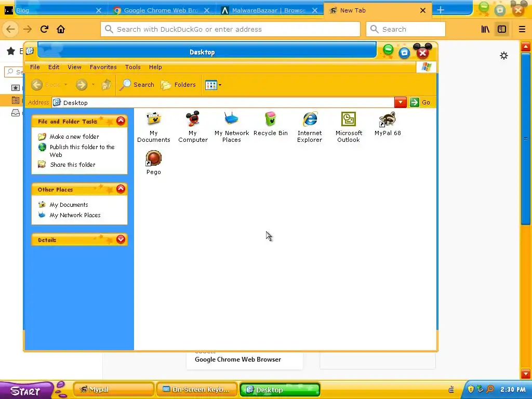Image resolution: width=532 pixels, height=399 pixels.
Task: Click the Desktop taskbar button
Action: tap(280, 390)
